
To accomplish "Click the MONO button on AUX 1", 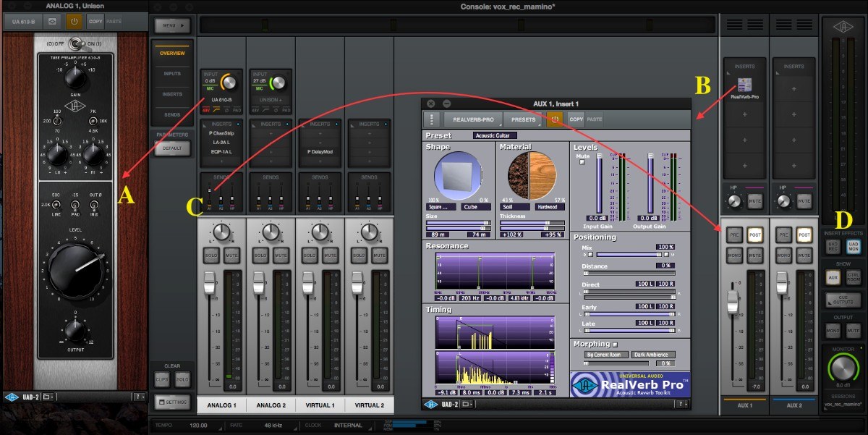I will (735, 255).
